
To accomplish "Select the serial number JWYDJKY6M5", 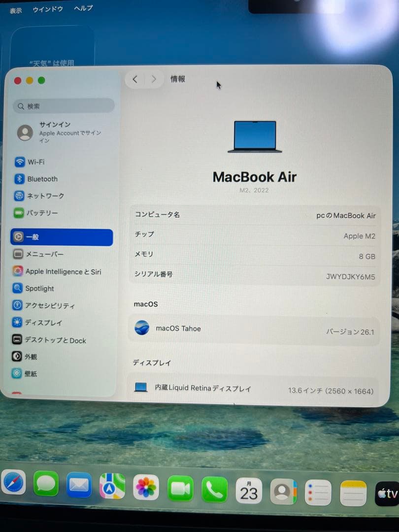I will coord(351,277).
